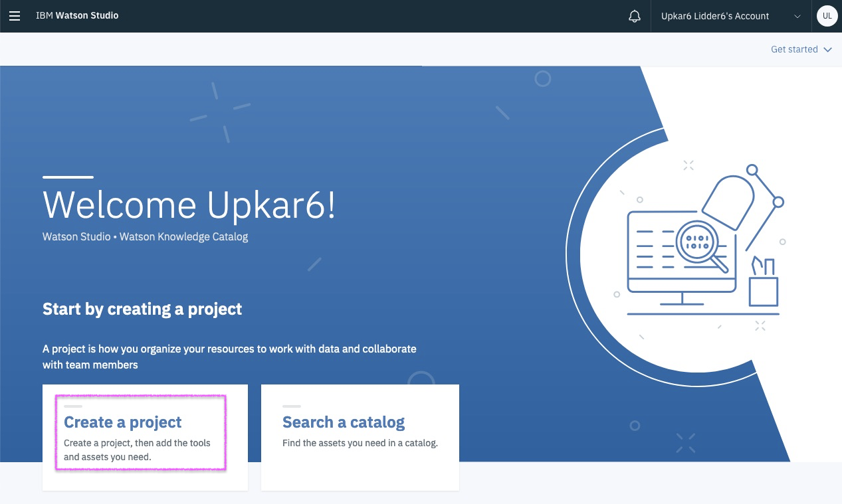Click the Welcome Upkar6! heading
The width and height of the screenshot is (842, 504).
pos(189,205)
